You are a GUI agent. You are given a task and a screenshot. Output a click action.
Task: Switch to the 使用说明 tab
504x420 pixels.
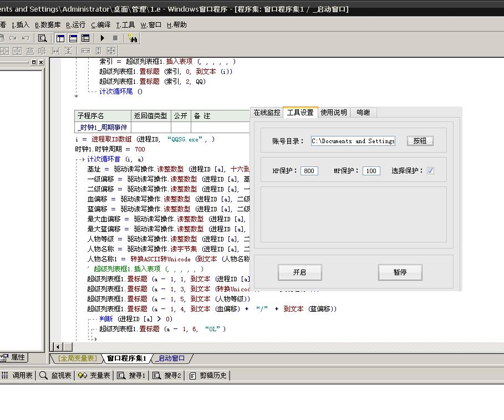(x=334, y=113)
